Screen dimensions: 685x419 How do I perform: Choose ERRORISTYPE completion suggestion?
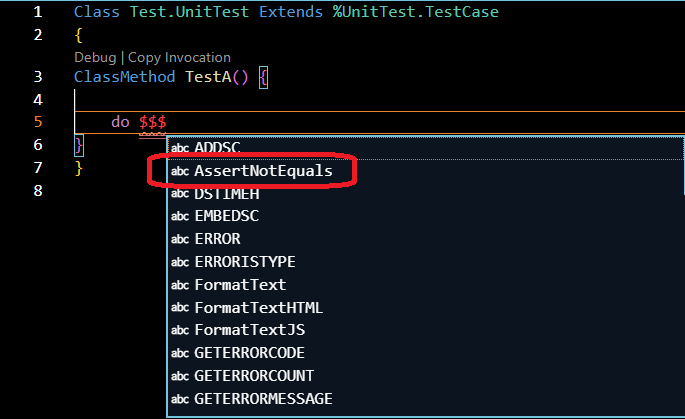click(x=245, y=262)
